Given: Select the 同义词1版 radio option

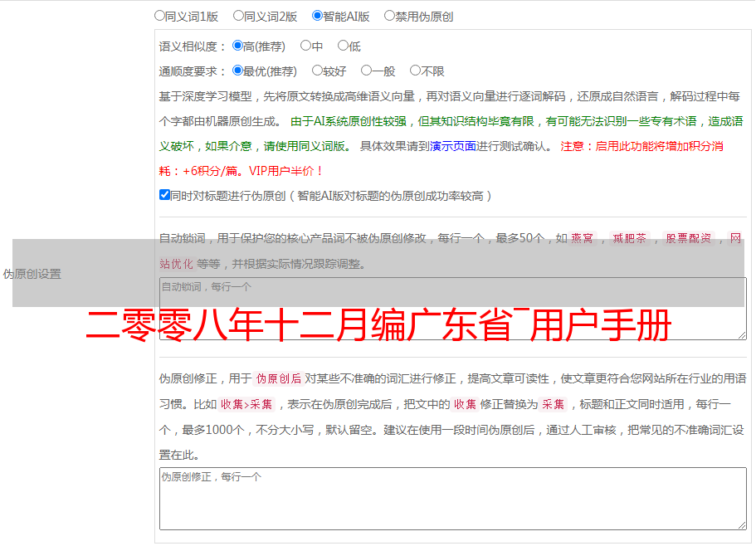Looking at the screenshot, I should (x=159, y=16).
